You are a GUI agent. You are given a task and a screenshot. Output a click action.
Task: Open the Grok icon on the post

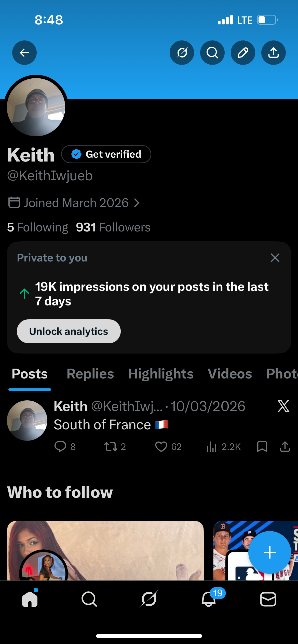283,406
